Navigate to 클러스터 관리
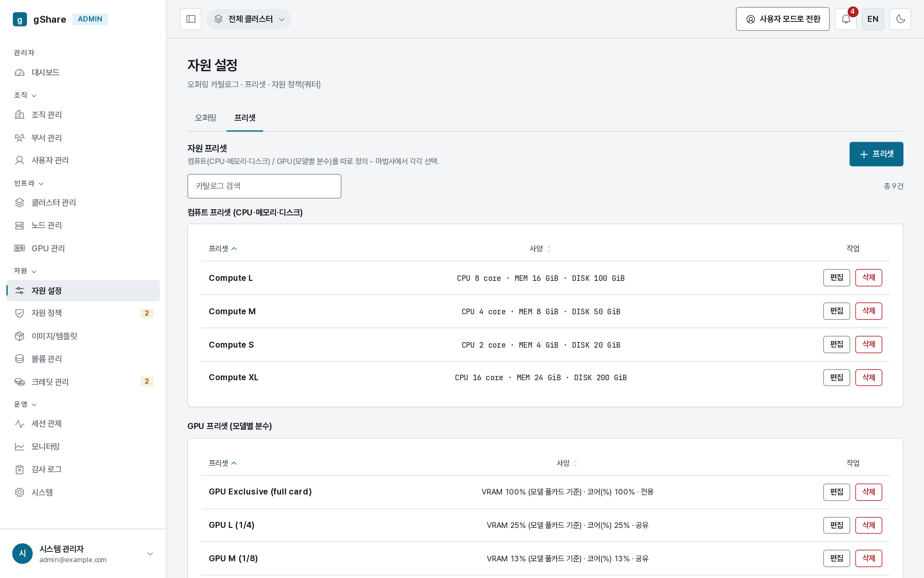Screen dimensions: 924x578 click(x=83, y=203)
